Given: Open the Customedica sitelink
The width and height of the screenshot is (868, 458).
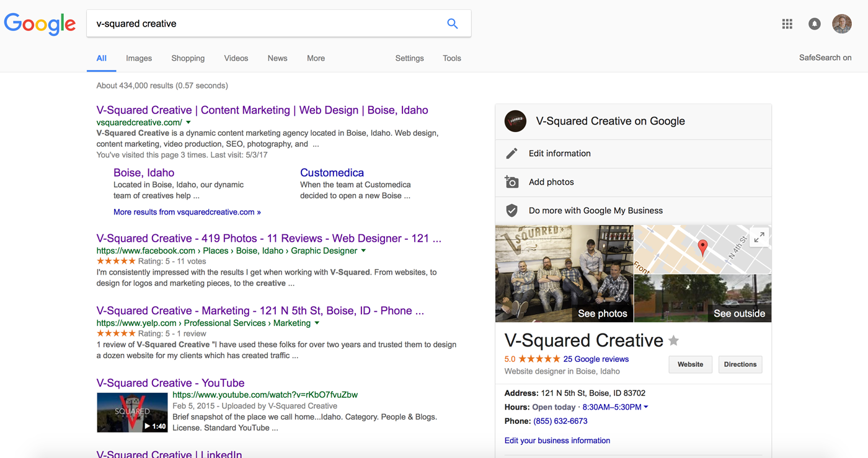Looking at the screenshot, I should 332,173.
